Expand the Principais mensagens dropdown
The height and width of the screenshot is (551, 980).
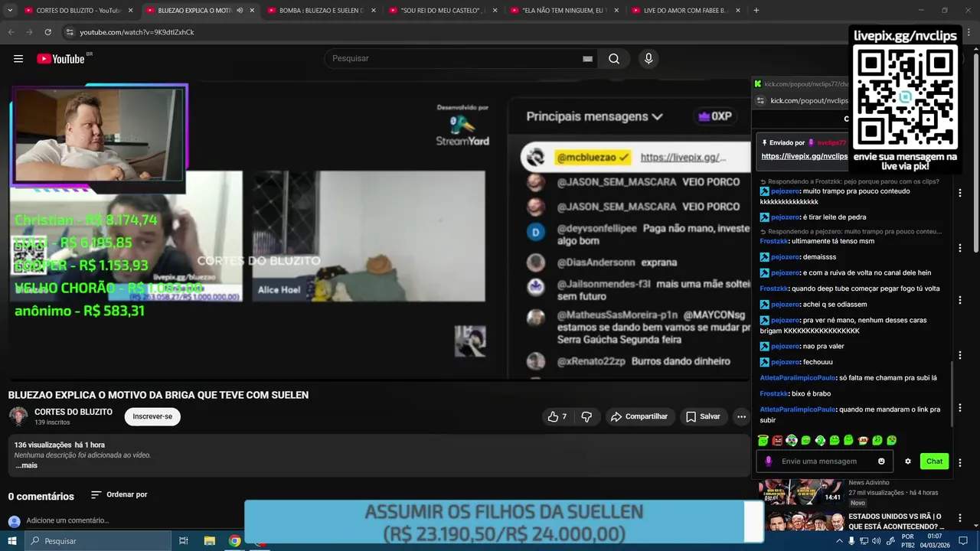pos(594,116)
